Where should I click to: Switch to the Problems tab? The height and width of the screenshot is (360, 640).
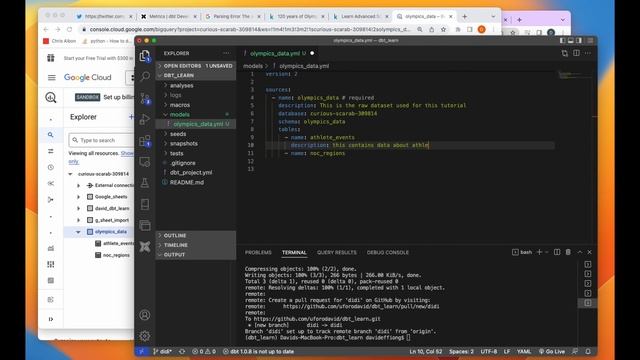[258, 252]
